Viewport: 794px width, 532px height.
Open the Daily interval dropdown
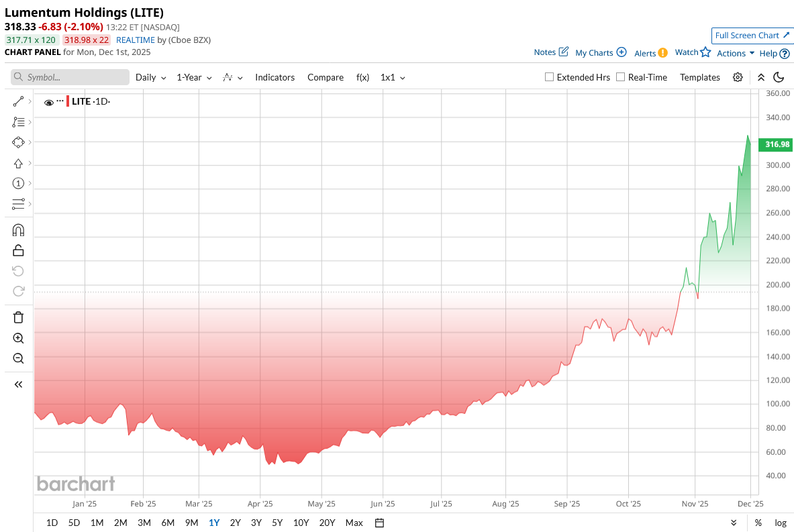click(x=151, y=77)
